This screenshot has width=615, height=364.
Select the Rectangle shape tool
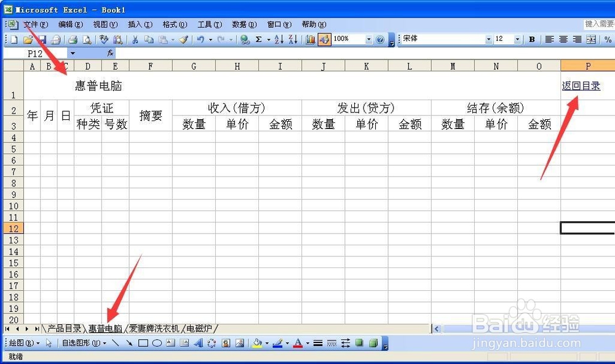point(143,343)
